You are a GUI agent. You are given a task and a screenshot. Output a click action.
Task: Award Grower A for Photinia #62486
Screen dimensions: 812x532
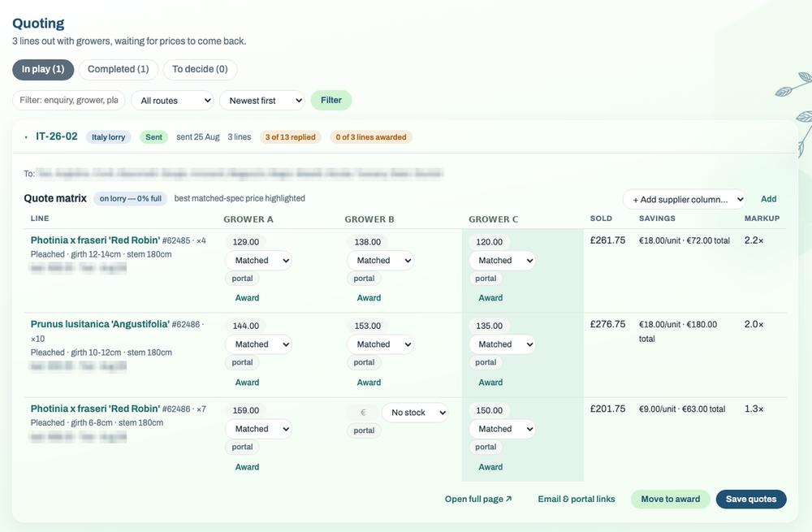coord(247,467)
